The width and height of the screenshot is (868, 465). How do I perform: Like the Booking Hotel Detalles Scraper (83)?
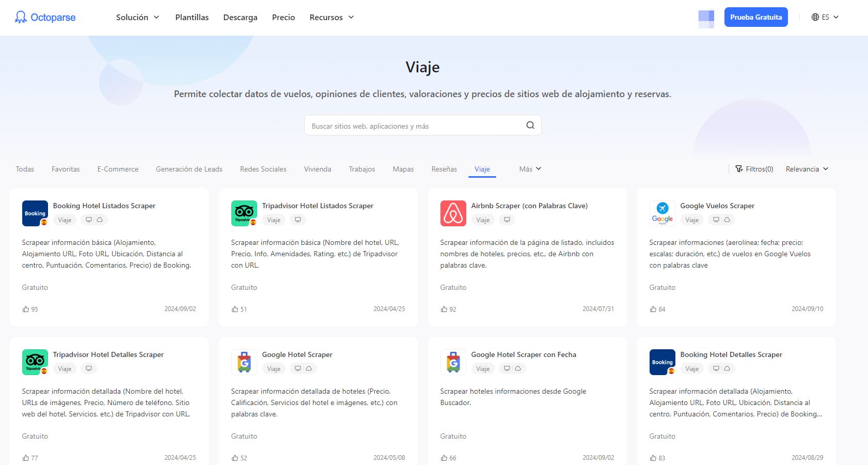(x=653, y=458)
